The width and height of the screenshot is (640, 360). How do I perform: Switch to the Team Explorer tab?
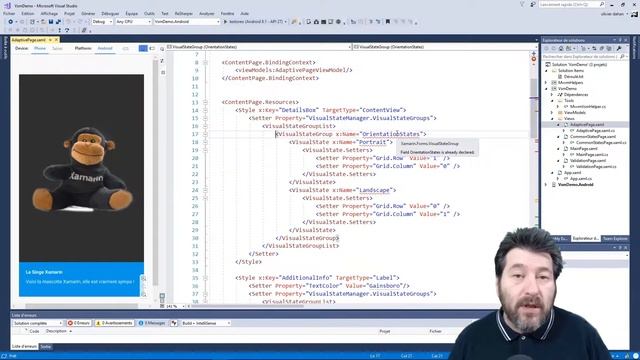615,238
